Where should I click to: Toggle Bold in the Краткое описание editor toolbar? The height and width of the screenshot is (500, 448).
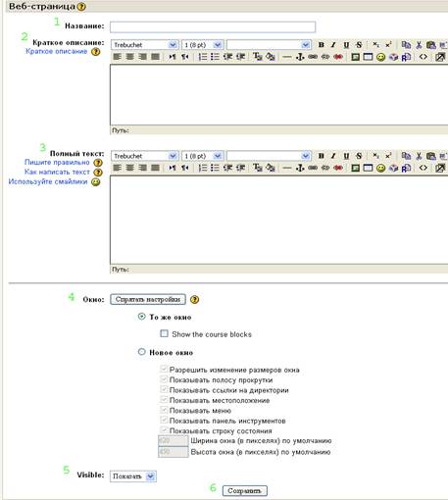point(321,45)
